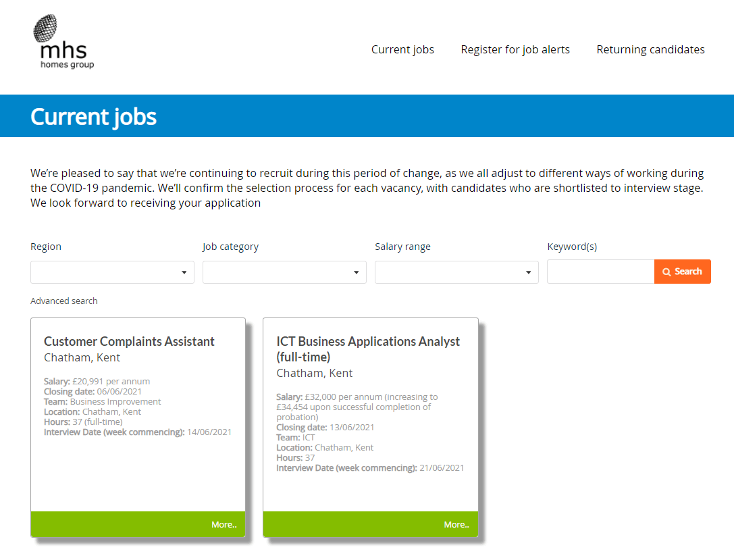
Task: Click inside the Keyword(s) input field
Action: click(600, 272)
